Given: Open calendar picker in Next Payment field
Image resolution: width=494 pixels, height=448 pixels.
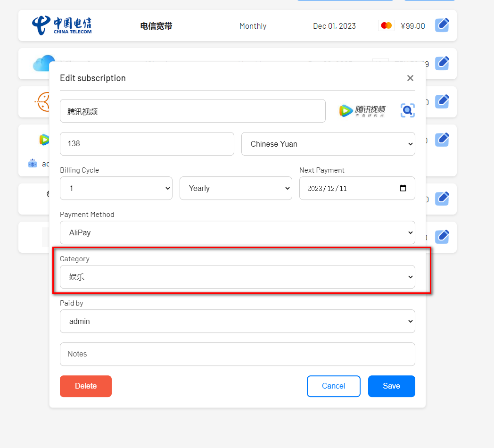Looking at the screenshot, I should (403, 188).
